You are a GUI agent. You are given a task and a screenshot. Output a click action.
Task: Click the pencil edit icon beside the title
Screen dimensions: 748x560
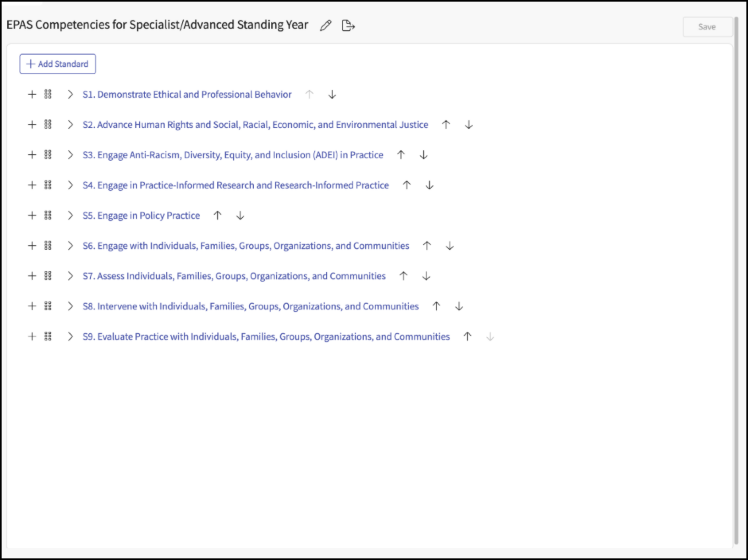point(325,26)
